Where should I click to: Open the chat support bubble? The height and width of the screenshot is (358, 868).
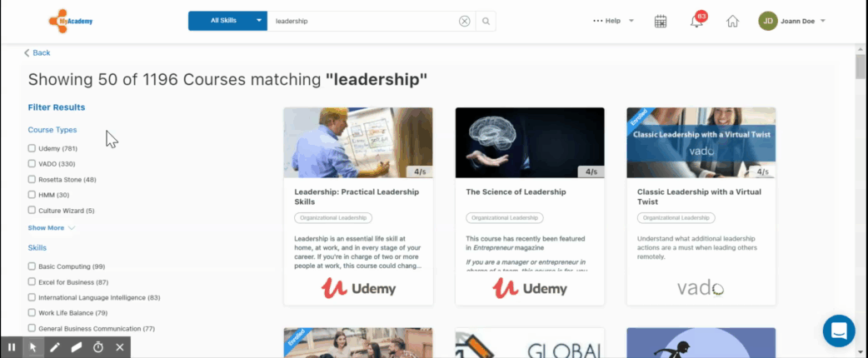pyautogui.click(x=839, y=331)
